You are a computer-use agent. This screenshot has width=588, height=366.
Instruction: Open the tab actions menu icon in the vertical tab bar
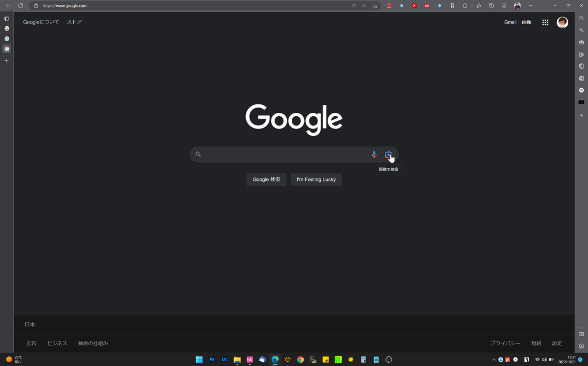coord(6,18)
